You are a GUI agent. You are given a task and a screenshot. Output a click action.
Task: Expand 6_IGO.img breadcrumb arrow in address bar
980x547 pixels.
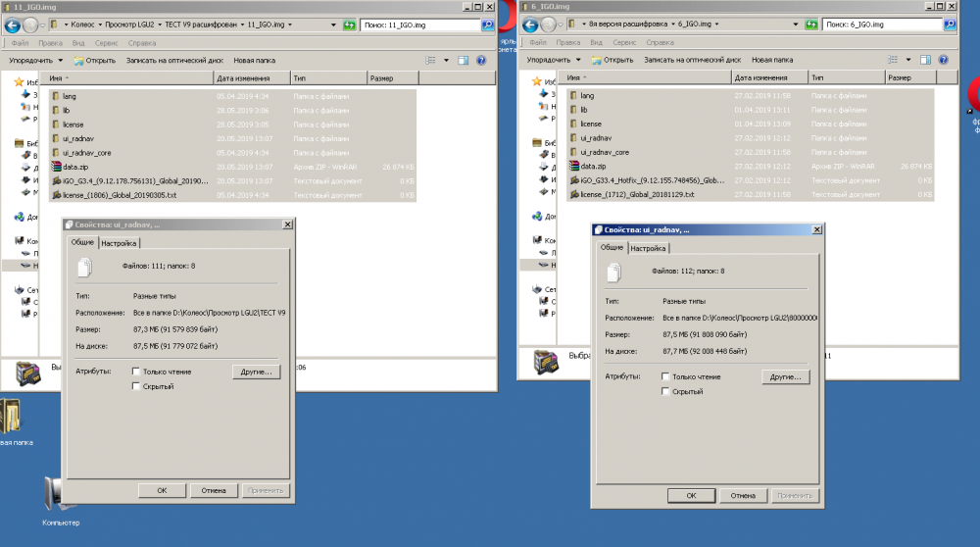717,25
